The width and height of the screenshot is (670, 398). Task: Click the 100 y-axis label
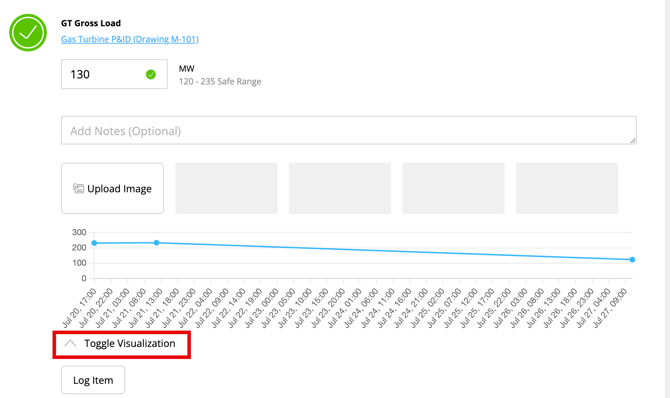79,263
